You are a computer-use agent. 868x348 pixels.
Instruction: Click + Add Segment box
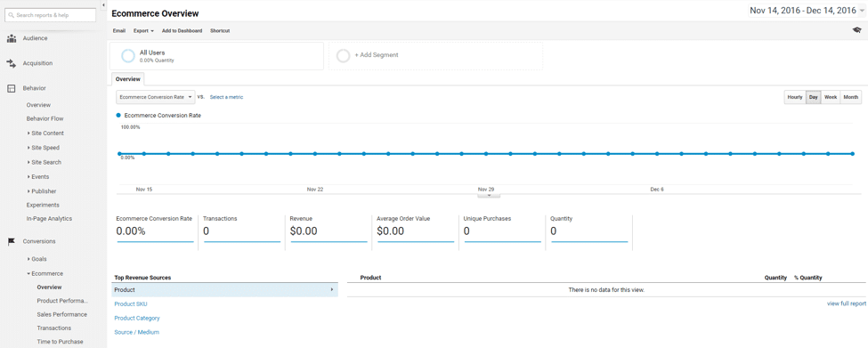(435, 56)
